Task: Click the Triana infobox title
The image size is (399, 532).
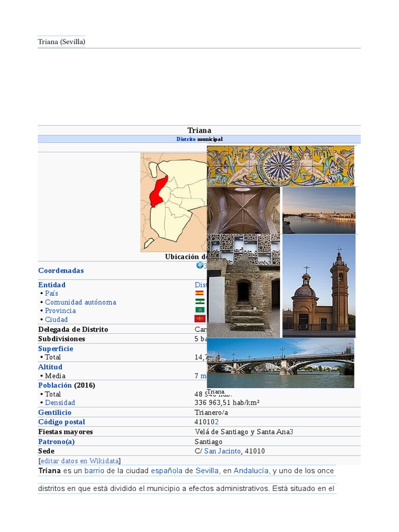Action: coord(199,130)
